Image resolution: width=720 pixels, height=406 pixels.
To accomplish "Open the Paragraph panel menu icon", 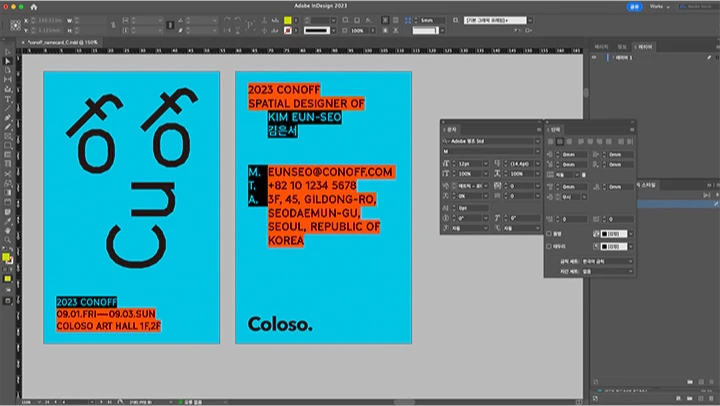I will tap(633, 130).
